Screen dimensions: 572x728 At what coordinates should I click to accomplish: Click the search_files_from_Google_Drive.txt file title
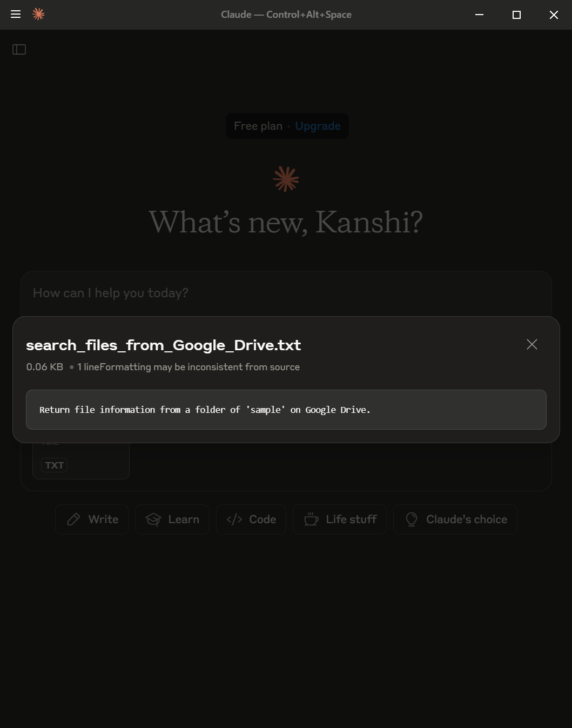[x=164, y=345]
